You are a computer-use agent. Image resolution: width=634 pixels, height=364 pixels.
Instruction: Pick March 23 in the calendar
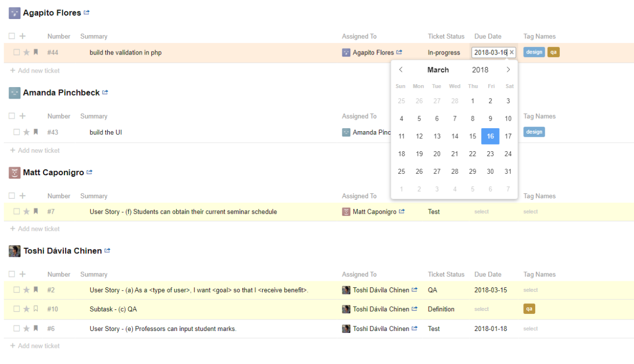tap(490, 154)
